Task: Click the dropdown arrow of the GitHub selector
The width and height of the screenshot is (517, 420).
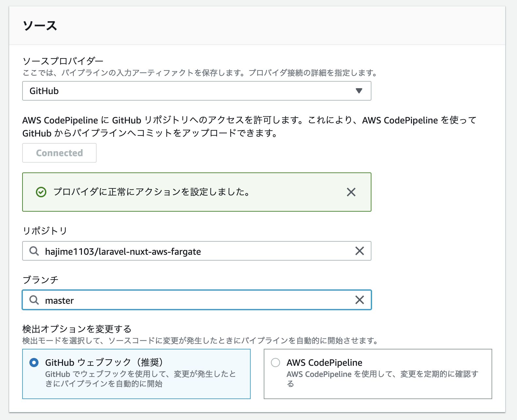Action: coord(359,91)
